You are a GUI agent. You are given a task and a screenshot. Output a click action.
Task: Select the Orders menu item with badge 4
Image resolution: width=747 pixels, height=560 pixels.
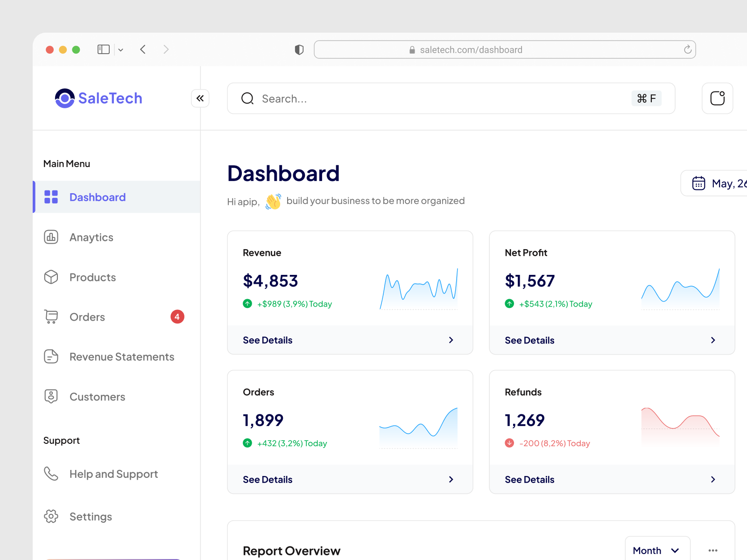pos(87,317)
